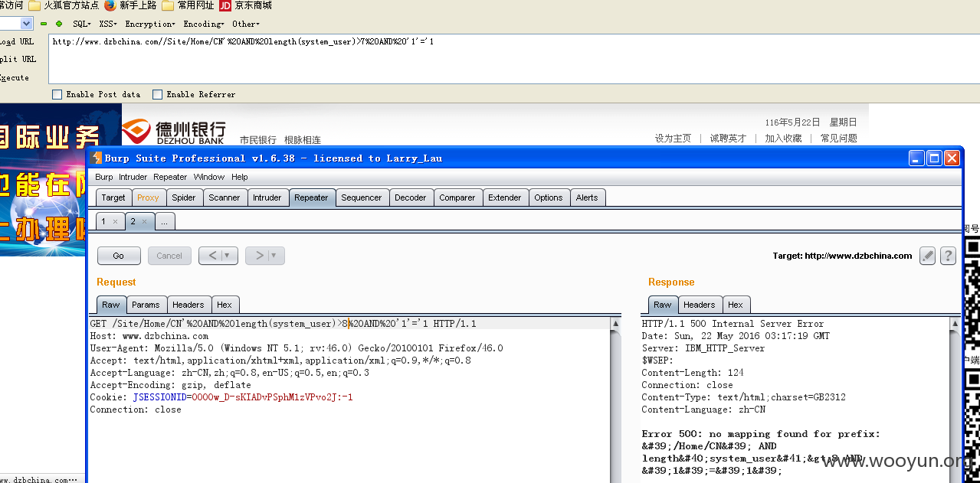Switch to the Scanner tab
980x483 pixels.
[x=225, y=197]
